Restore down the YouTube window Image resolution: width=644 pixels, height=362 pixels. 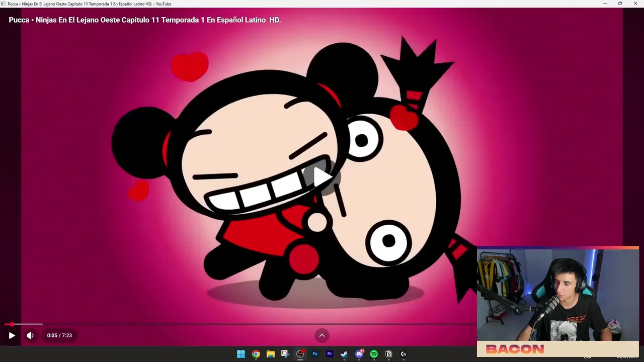pyautogui.click(x=620, y=4)
